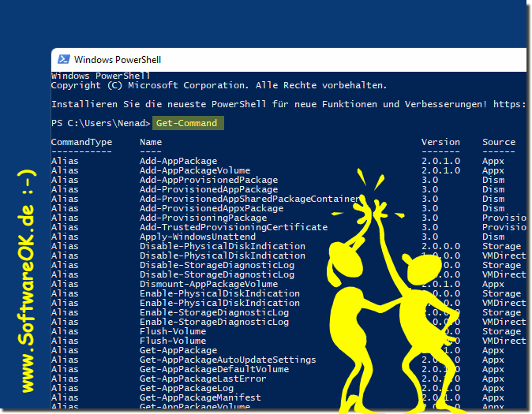
Task: Select the Get-AppPackageLastError entry
Action: tap(203, 379)
